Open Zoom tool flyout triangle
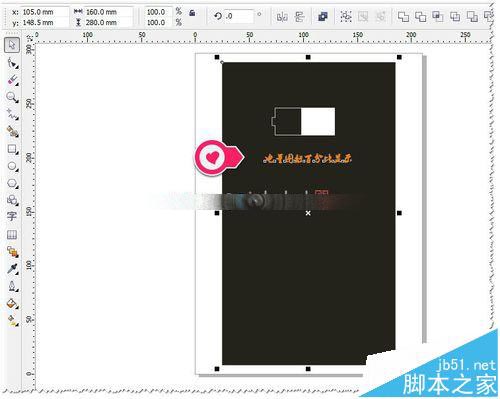500x399 pixels. [17, 101]
